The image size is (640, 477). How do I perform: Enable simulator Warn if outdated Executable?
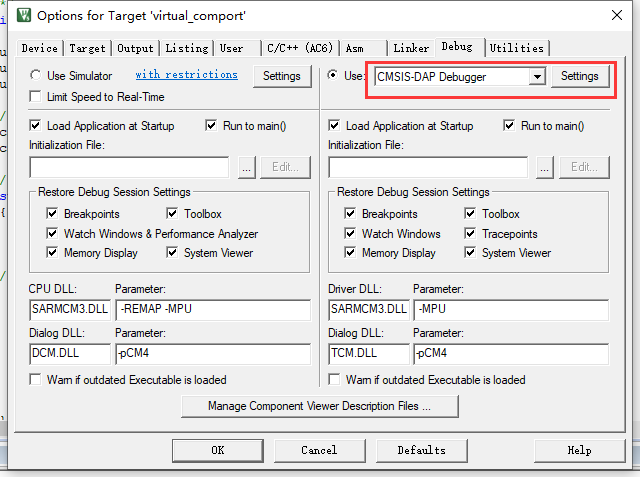[x=36, y=379]
